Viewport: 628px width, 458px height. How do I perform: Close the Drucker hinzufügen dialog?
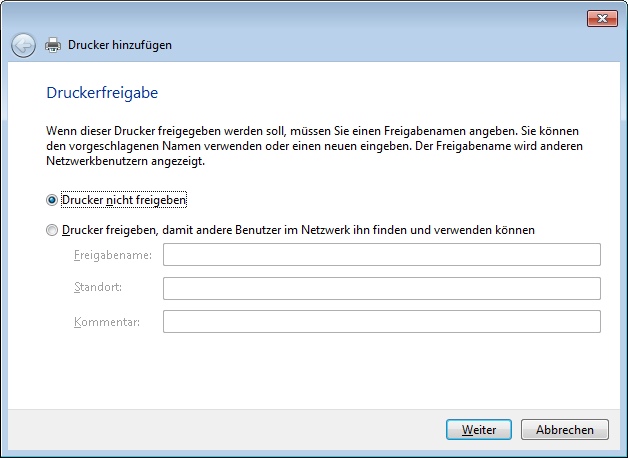(x=602, y=18)
